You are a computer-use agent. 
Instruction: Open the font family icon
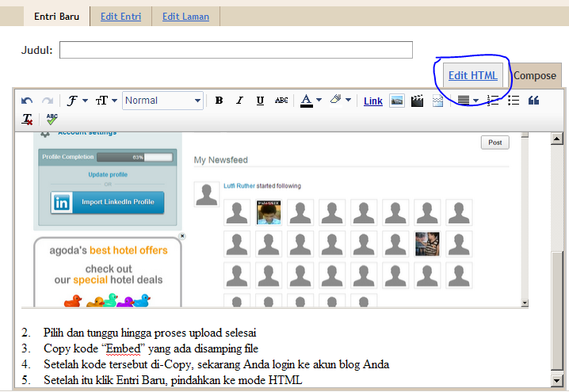(x=72, y=101)
